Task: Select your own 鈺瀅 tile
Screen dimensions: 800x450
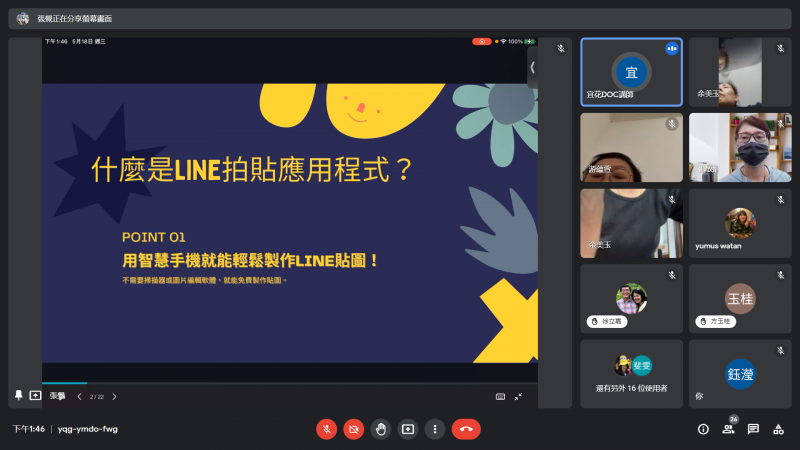Action: (740, 374)
